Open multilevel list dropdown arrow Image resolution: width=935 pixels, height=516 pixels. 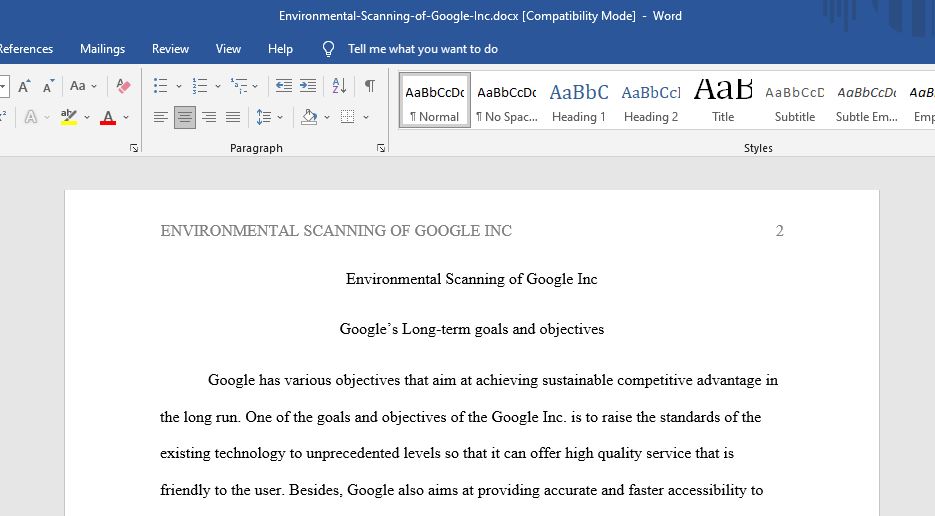255,86
